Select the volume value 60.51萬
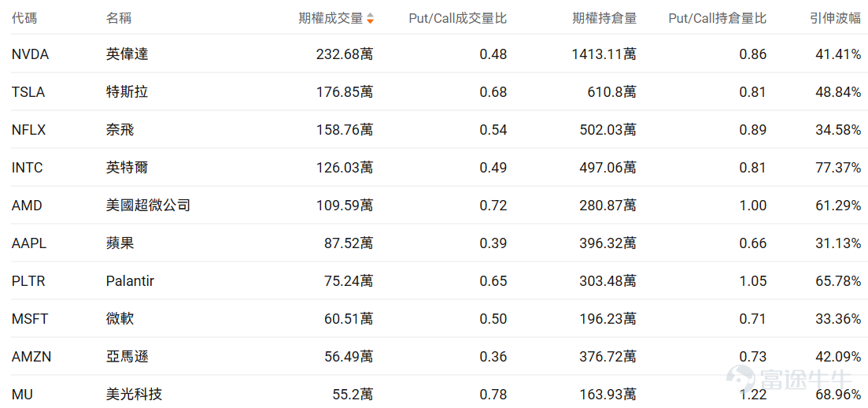The image size is (868, 408). (349, 319)
